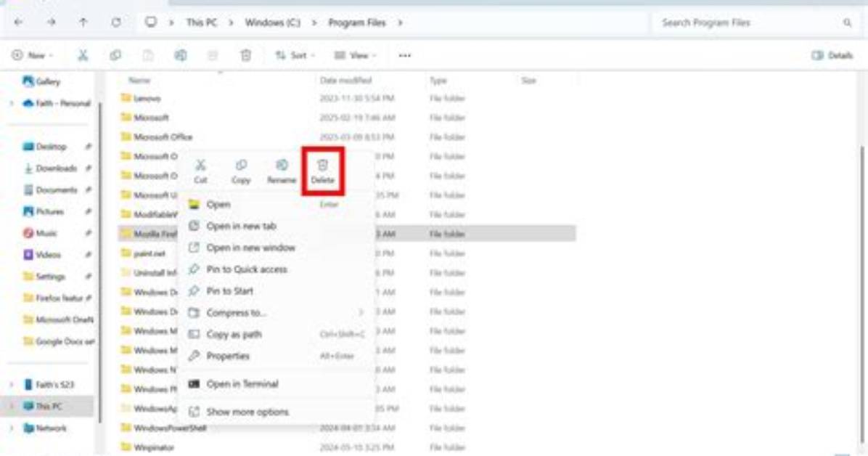
Task: Unpin Pictures with its pin icon
Action: tap(88, 211)
